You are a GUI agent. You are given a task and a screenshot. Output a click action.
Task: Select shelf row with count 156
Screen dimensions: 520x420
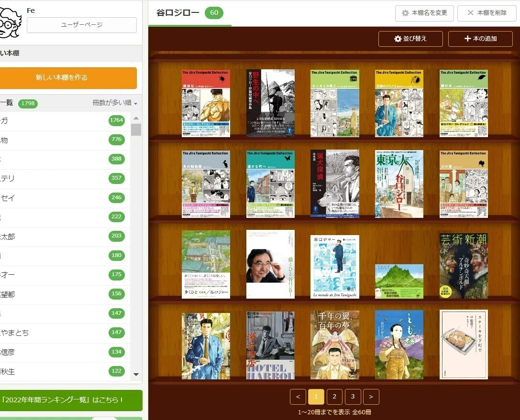[x=65, y=294]
